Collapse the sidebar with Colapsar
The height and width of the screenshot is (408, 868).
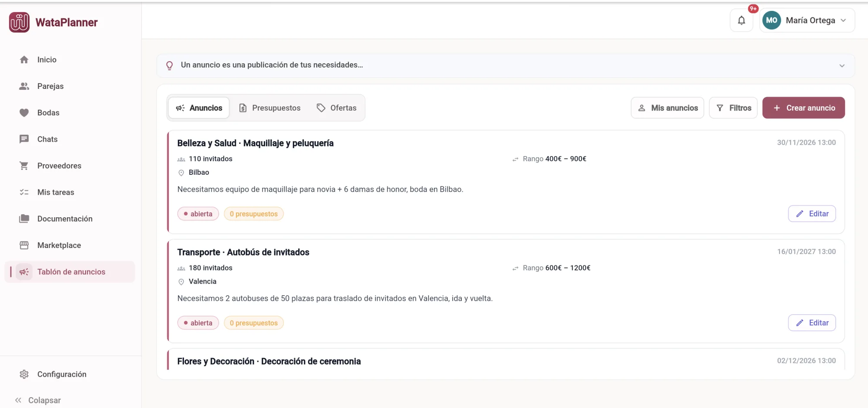(38, 400)
